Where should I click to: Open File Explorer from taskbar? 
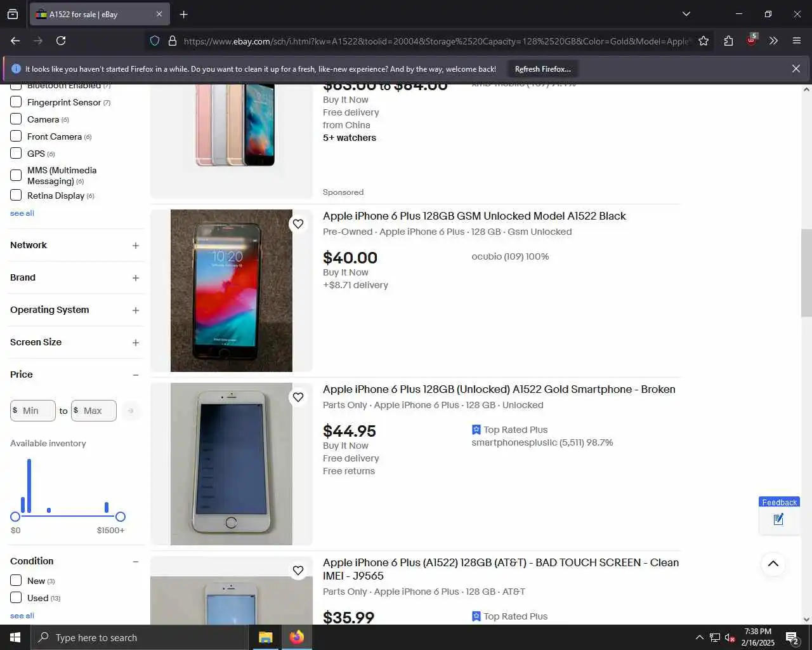click(266, 637)
